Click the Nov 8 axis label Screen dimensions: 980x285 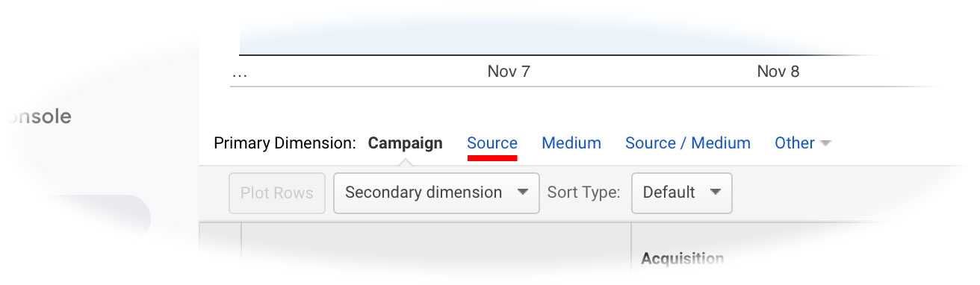point(778,72)
